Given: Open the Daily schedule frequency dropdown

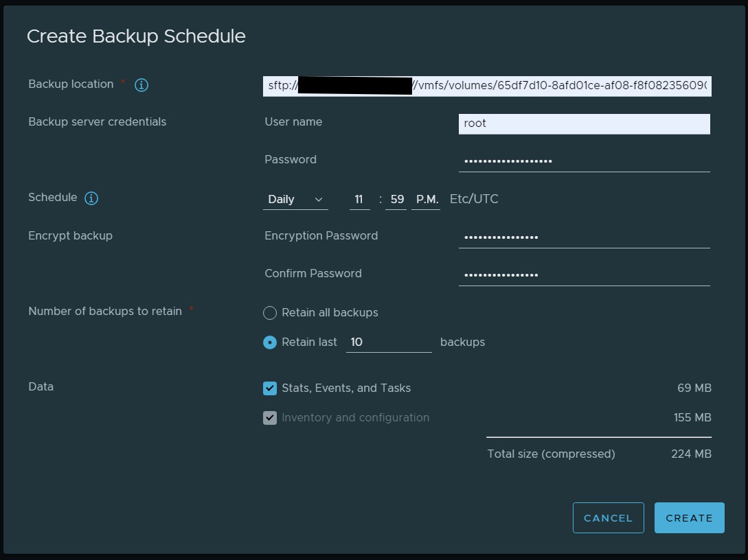Looking at the screenshot, I should point(295,200).
